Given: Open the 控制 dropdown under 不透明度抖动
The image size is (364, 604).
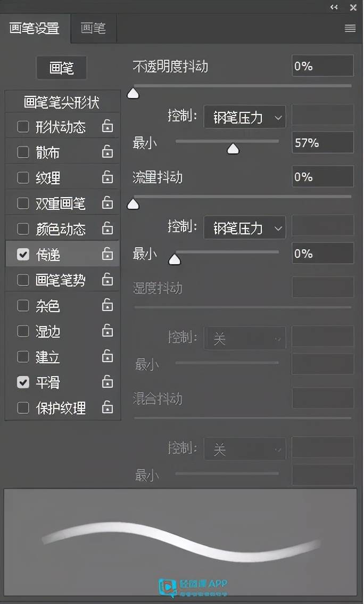Looking at the screenshot, I should coord(245,117).
